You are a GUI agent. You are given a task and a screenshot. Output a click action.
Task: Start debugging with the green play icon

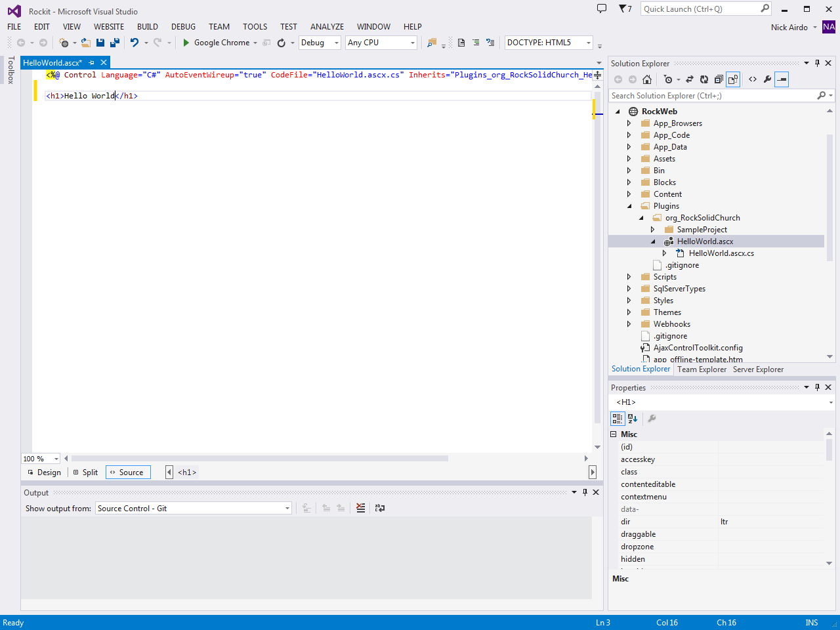coord(186,43)
